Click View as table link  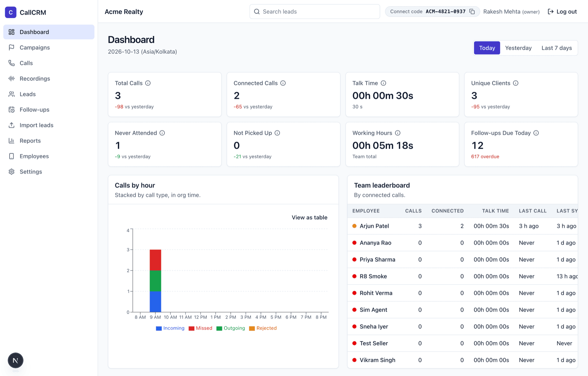[309, 217]
